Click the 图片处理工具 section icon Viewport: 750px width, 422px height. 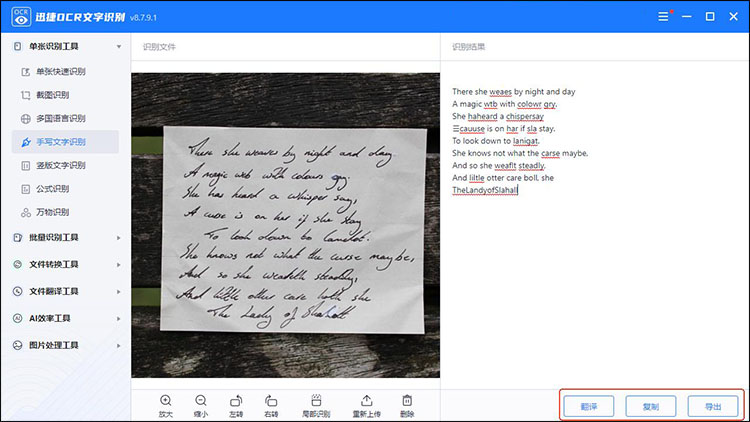pyautogui.click(x=18, y=345)
